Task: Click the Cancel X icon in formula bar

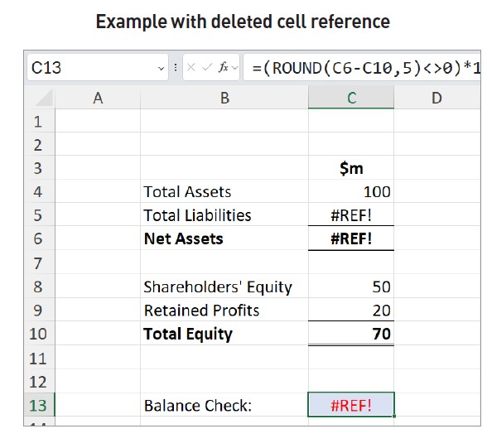Action: tap(191, 67)
